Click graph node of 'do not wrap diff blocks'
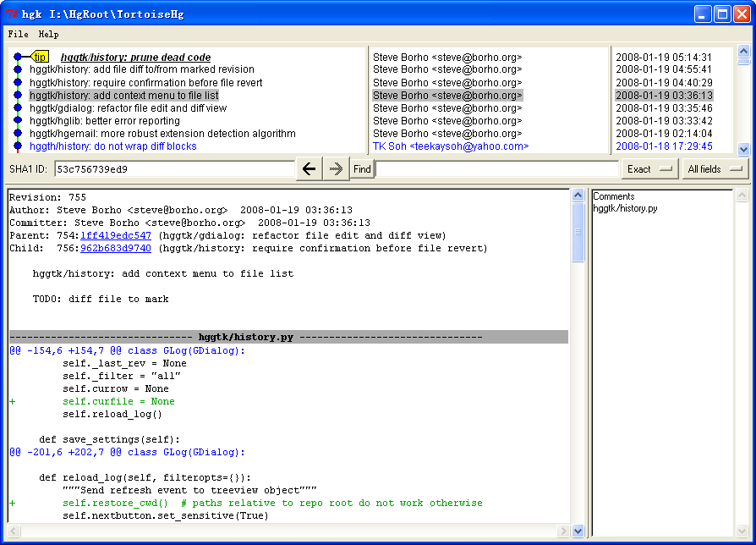This screenshot has width=756, height=545. pos(18,146)
